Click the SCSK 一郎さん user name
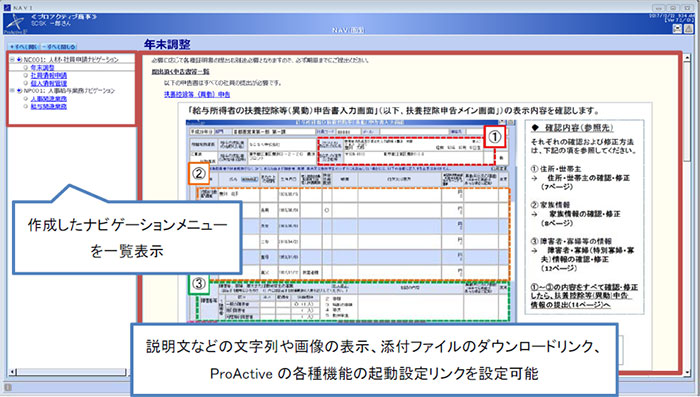This screenshot has height=397, width=700. point(51,23)
